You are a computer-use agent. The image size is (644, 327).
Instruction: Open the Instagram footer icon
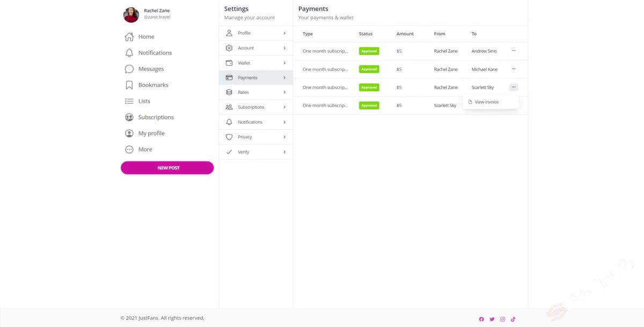pyautogui.click(x=503, y=319)
